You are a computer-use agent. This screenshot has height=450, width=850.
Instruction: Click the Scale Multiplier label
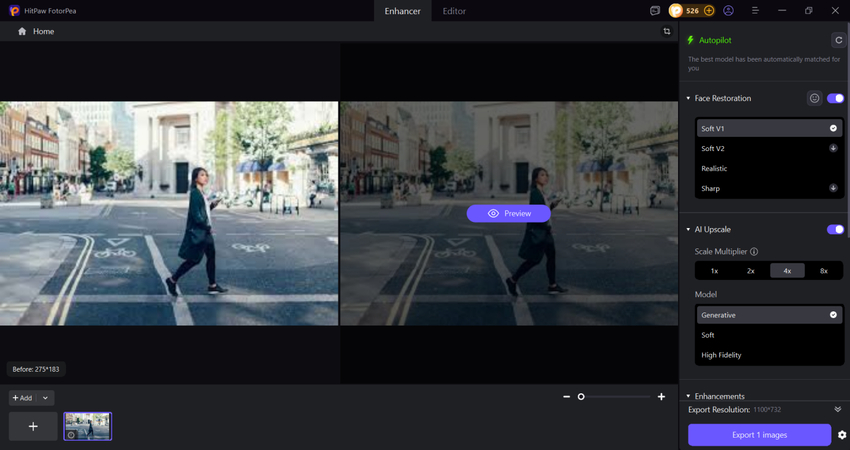pos(721,252)
